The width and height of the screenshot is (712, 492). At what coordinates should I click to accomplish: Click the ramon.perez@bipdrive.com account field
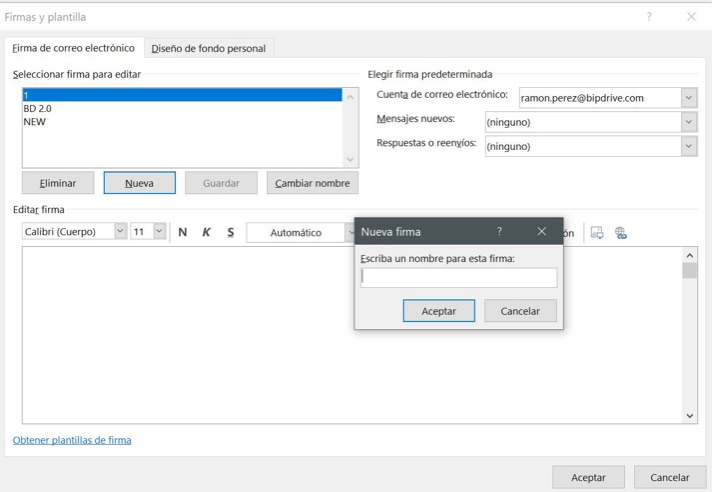(600, 98)
